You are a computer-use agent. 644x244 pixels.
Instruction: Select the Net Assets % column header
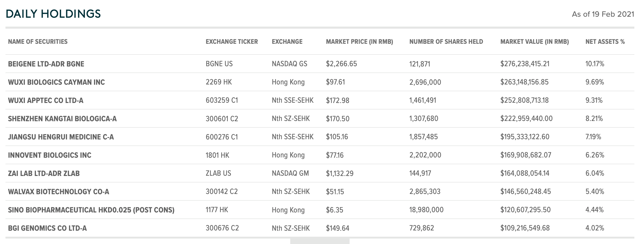coord(605,42)
